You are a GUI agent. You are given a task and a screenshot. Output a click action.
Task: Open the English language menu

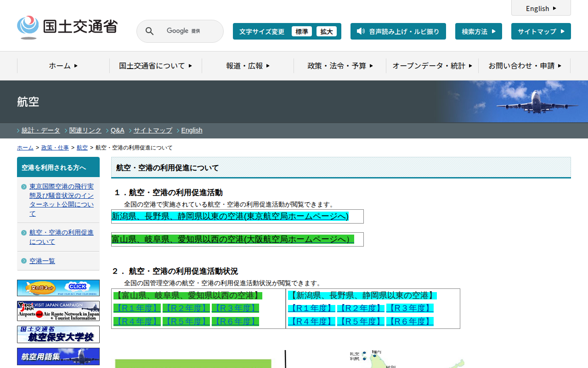pos(541,8)
